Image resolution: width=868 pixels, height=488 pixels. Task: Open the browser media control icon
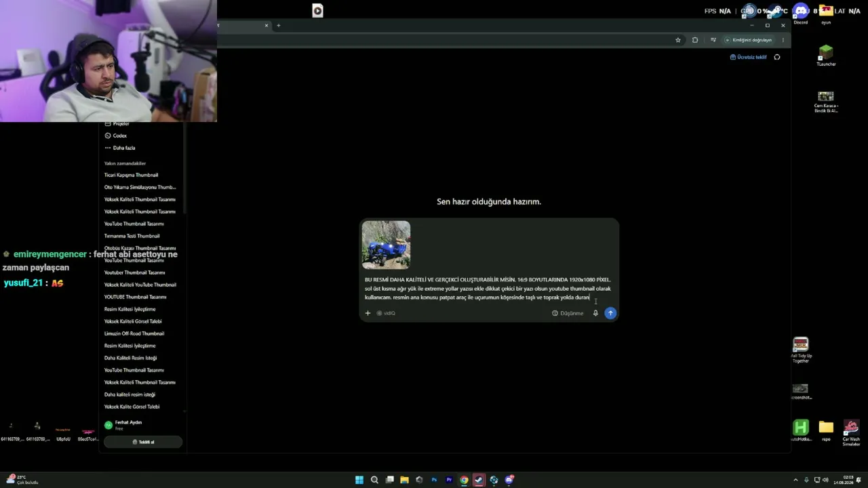713,40
